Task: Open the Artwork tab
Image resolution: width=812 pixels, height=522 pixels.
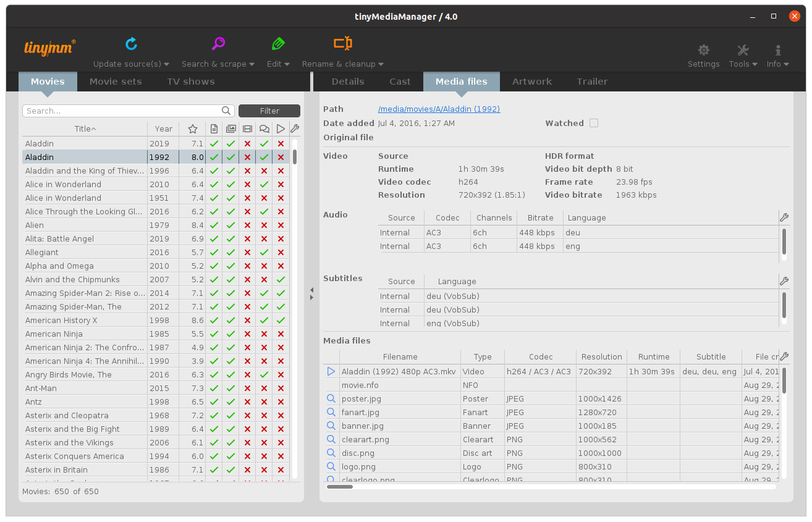Action: 531,82
